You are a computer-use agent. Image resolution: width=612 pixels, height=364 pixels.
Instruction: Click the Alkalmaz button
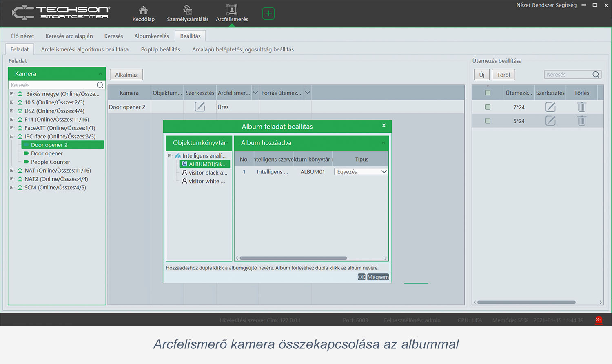(x=126, y=74)
